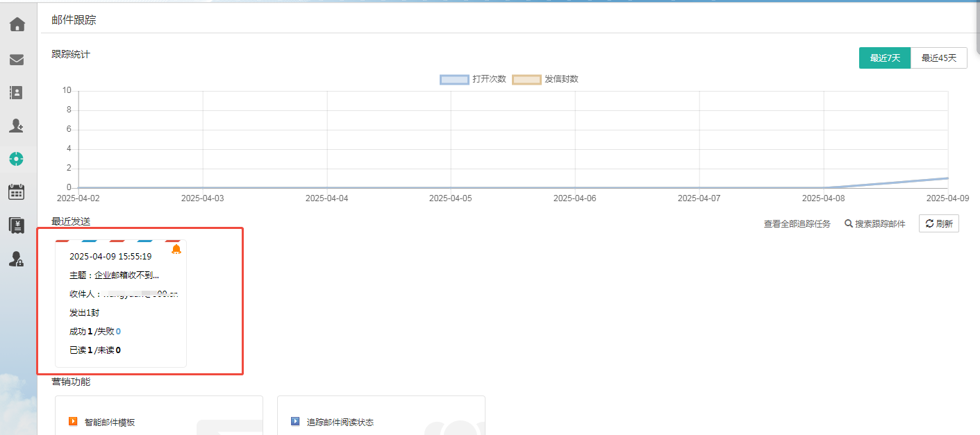Click the orange bell on the mail card
Viewport: 980px width, 435px height.
[176, 250]
